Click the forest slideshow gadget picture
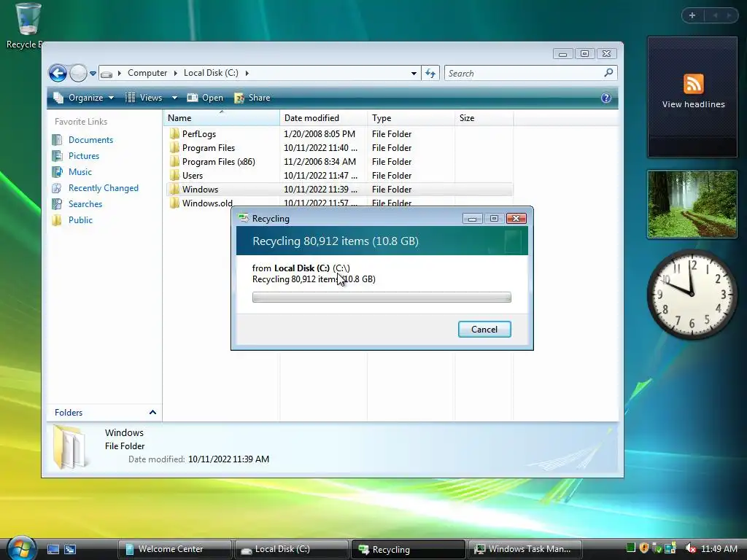This screenshot has width=747, height=560. pyautogui.click(x=692, y=204)
